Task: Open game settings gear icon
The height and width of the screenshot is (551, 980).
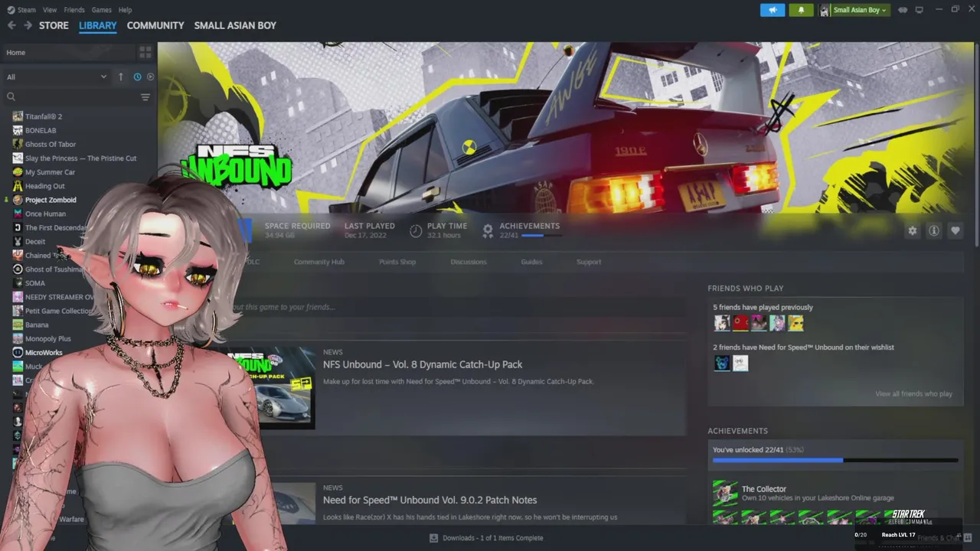Action: click(912, 230)
